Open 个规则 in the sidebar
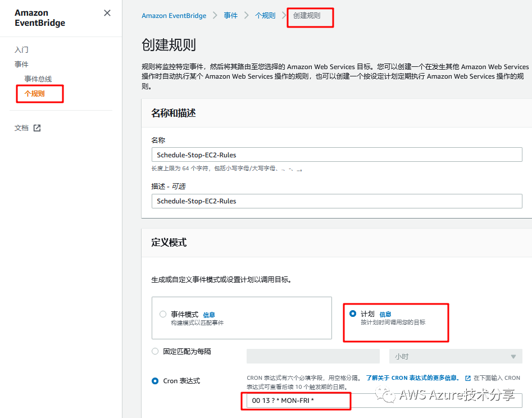The height and width of the screenshot is (418, 532). click(34, 94)
